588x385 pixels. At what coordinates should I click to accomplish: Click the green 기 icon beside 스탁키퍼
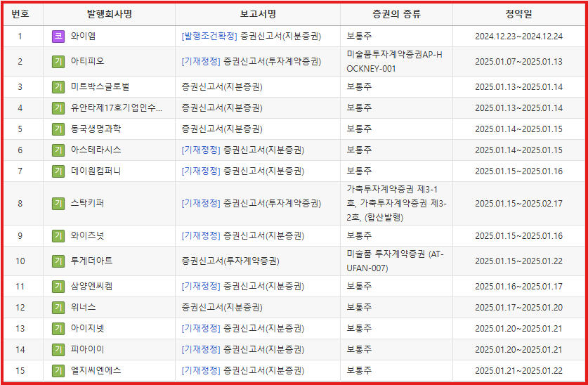[x=58, y=204]
